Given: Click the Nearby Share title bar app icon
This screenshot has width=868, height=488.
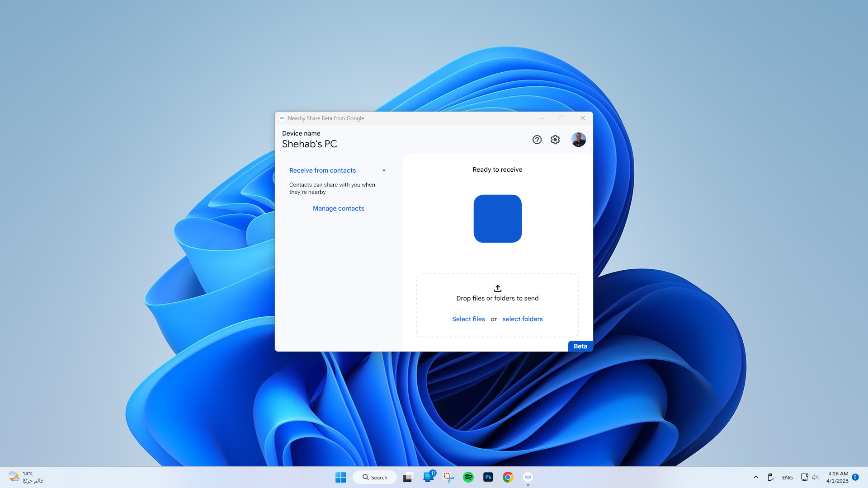Looking at the screenshot, I should (x=282, y=118).
